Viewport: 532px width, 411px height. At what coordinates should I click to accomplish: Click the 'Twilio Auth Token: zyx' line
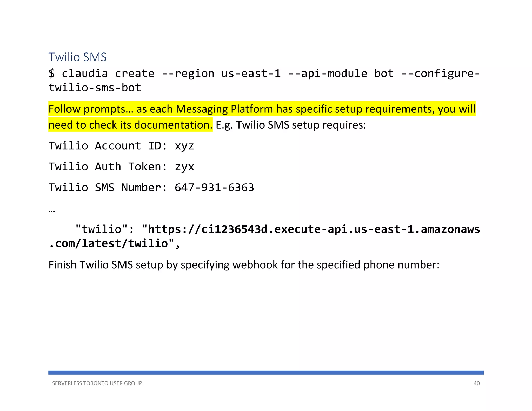(x=121, y=167)
